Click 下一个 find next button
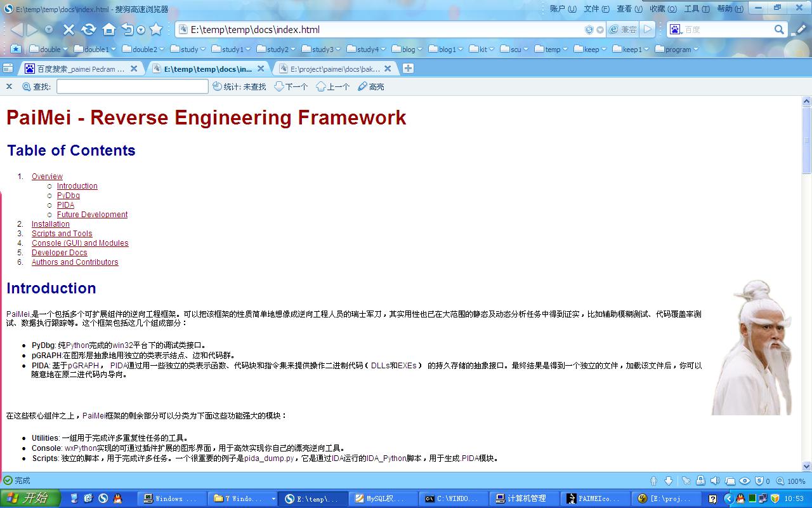This screenshot has width=812, height=508. point(291,86)
